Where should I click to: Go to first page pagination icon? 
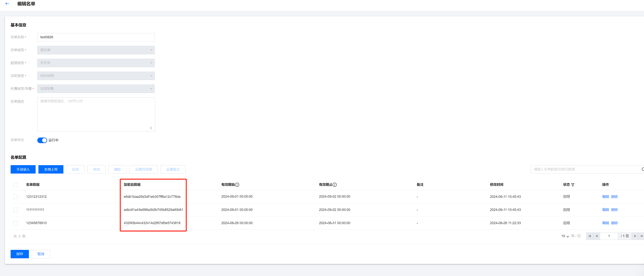click(590, 236)
